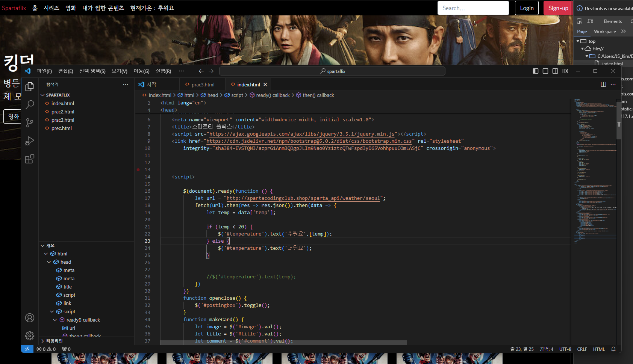
Task: Click the Sign-up button
Action: [x=558, y=8]
